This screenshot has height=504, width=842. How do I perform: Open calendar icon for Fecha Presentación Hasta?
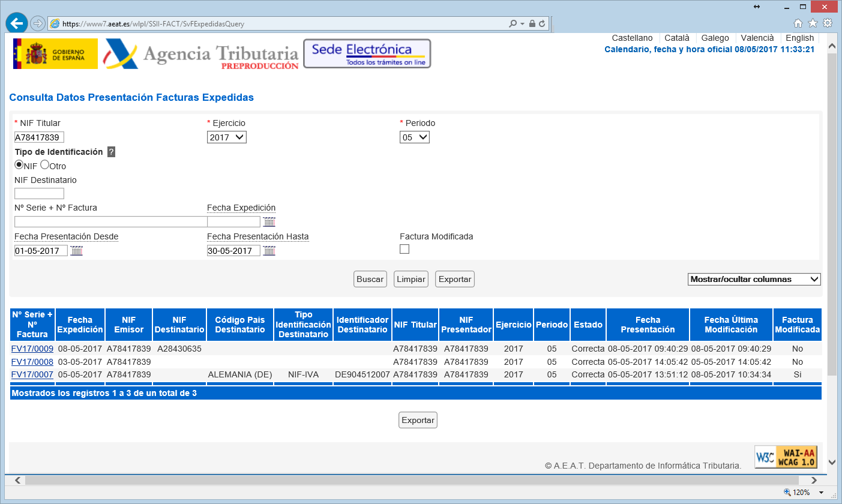click(x=269, y=251)
